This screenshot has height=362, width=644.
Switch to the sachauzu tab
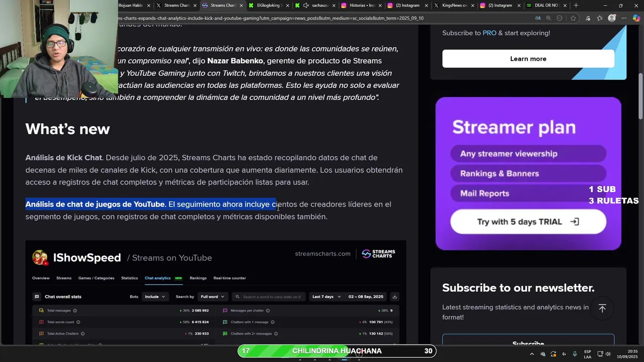(315, 6)
